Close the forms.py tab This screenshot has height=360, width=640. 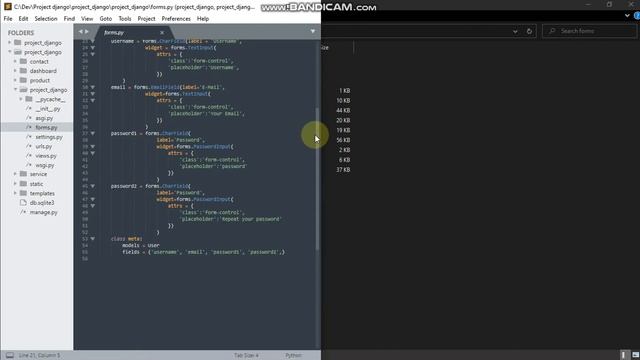(162, 32)
